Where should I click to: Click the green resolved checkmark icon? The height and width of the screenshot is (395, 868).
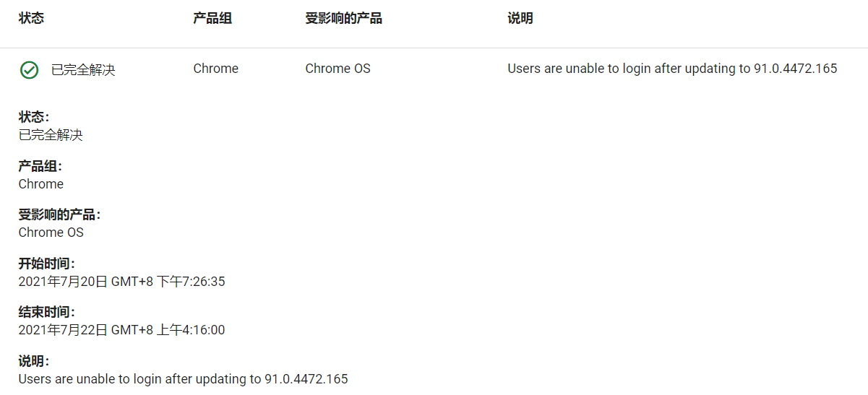29,70
